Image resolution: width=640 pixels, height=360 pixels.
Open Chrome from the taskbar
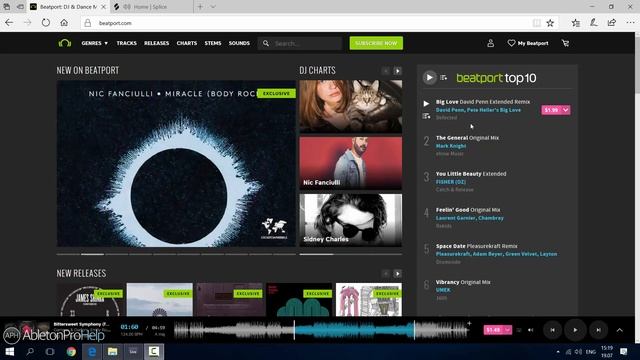(x=71, y=351)
